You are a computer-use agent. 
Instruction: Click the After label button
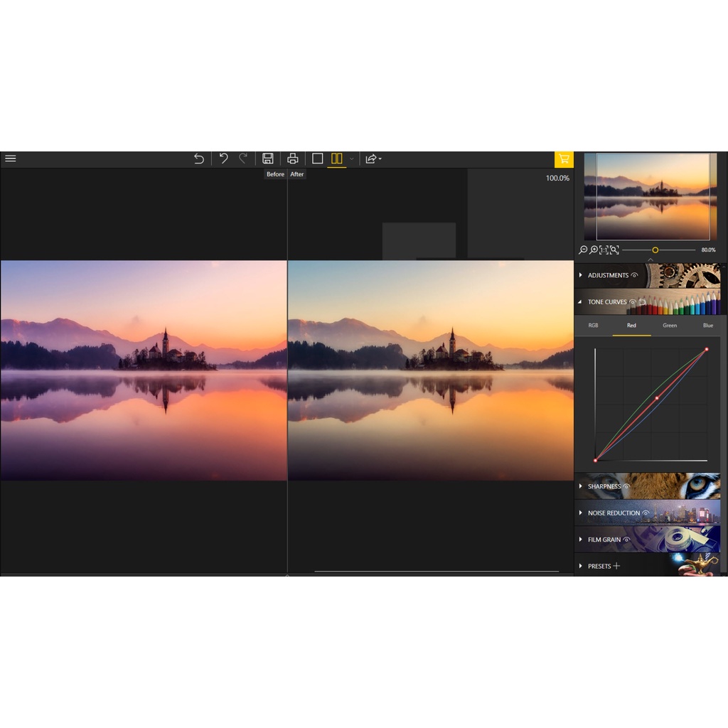click(297, 174)
